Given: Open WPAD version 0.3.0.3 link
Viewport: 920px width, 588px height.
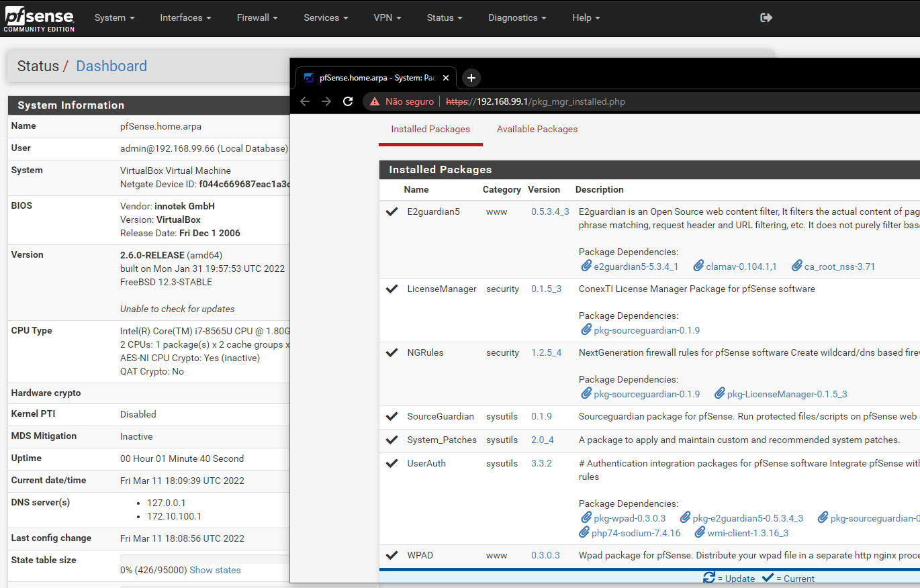Looking at the screenshot, I should (545, 555).
